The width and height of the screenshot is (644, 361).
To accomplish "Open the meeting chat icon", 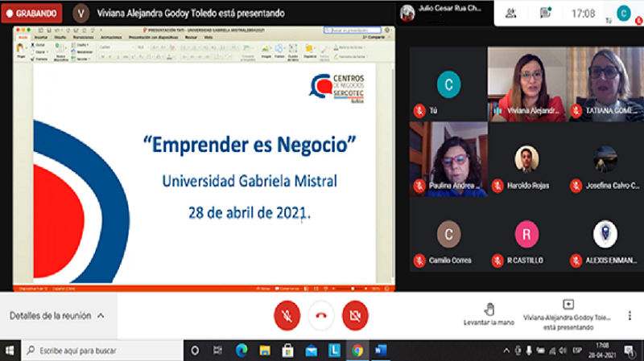I will coord(545,13).
